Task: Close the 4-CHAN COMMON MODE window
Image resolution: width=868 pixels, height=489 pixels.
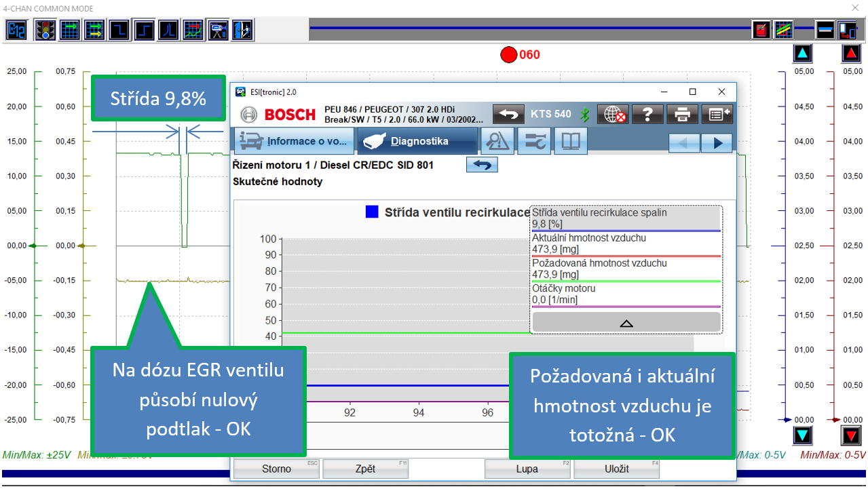Action: tap(854, 8)
